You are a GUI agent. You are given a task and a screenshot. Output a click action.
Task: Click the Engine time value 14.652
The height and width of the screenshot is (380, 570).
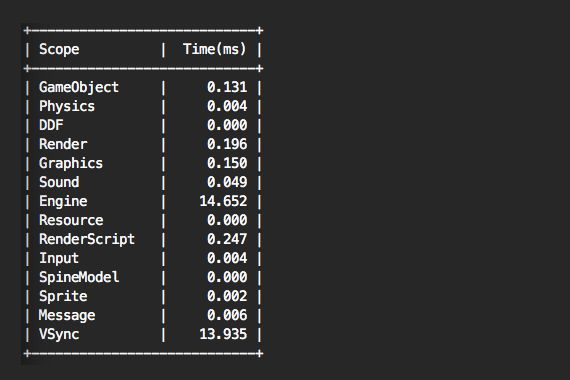point(223,201)
